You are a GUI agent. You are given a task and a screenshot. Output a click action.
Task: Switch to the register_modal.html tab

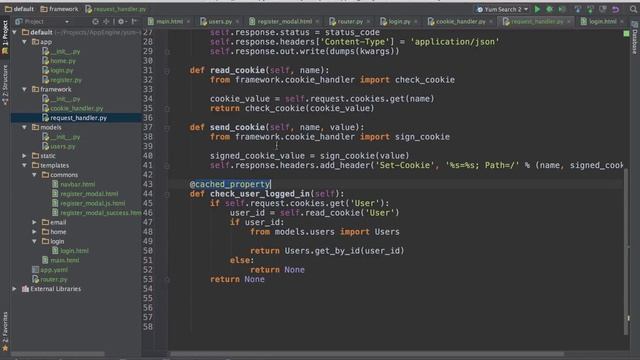(x=284, y=21)
